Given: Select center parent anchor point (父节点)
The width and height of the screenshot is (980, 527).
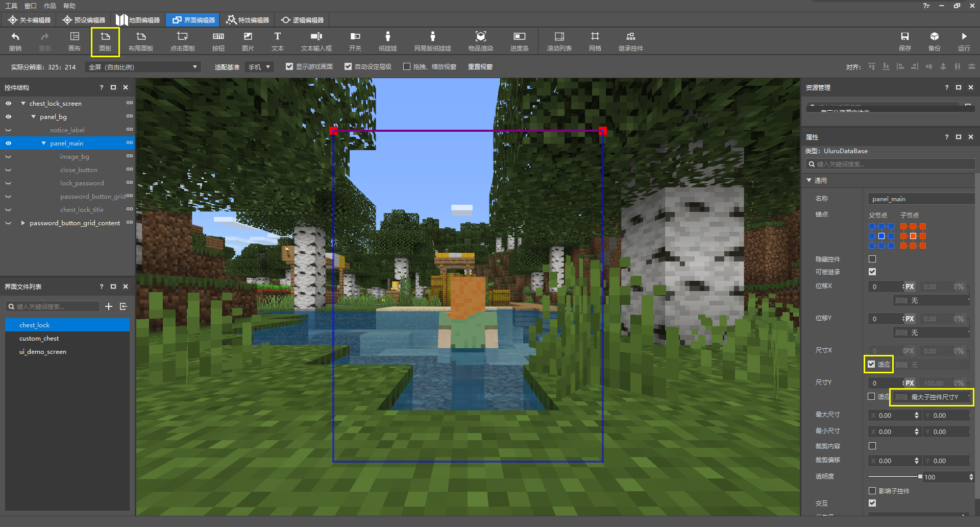Looking at the screenshot, I should click(x=881, y=236).
